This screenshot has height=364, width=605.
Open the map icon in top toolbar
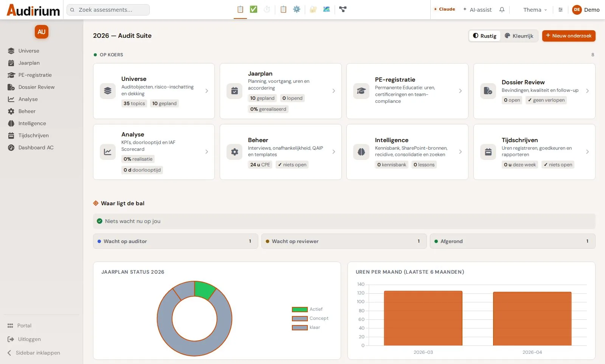pyautogui.click(x=326, y=9)
